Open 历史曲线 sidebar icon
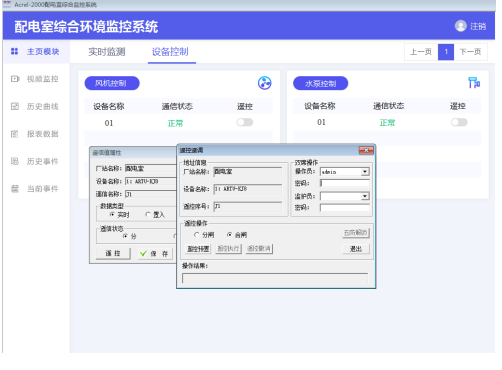The width and height of the screenshot is (502, 370). pos(15,106)
